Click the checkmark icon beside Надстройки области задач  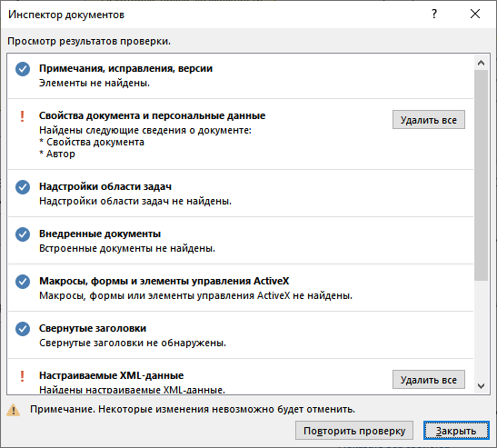[23, 187]
